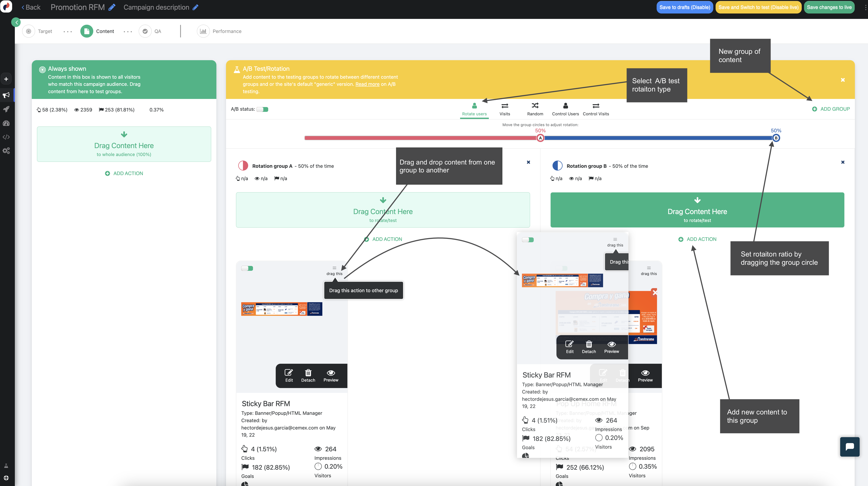Open the three-dot menu in top right
This screenshot has width=868, height=486.
[x=865, y=7]
